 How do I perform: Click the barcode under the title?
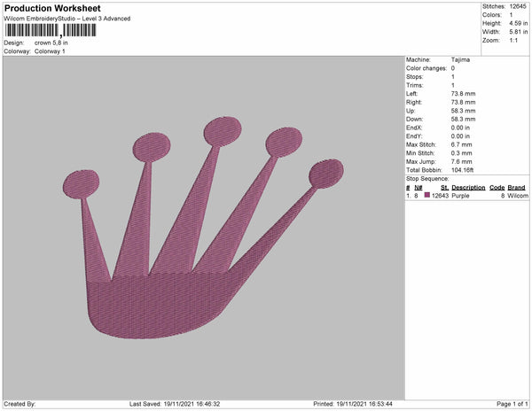[51, 30]
